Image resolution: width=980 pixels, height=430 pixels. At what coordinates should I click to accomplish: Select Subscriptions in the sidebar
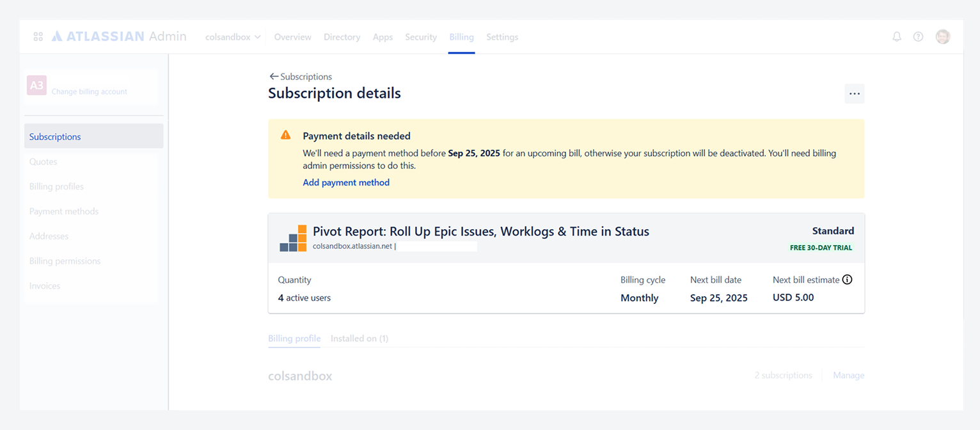(x=93, y=136)
